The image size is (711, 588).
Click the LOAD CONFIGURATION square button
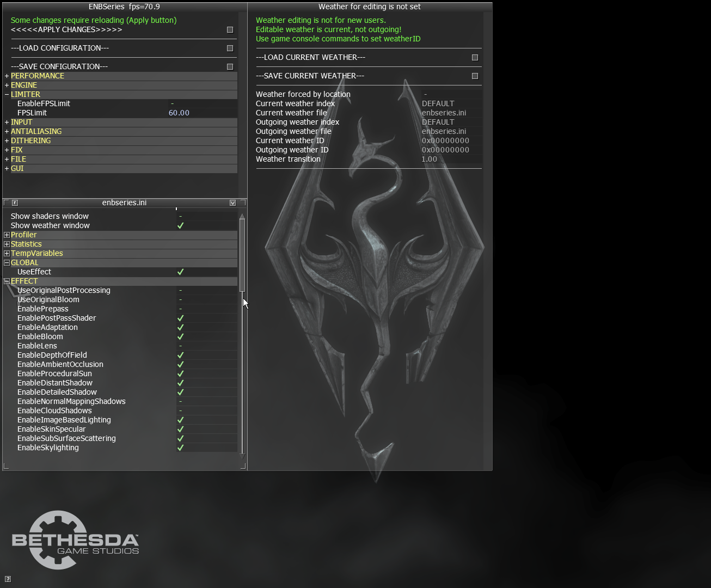pyautogui.click(x=230, y=48)
